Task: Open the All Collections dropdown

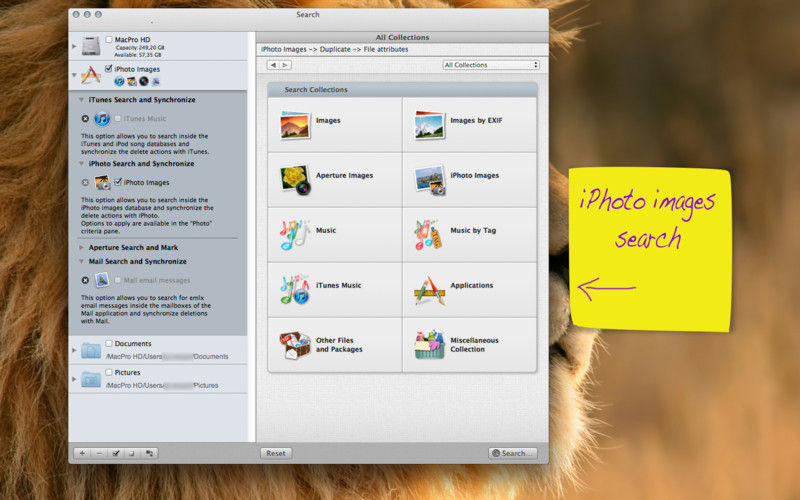Action: pyautogui.click(x=491, y=65)
